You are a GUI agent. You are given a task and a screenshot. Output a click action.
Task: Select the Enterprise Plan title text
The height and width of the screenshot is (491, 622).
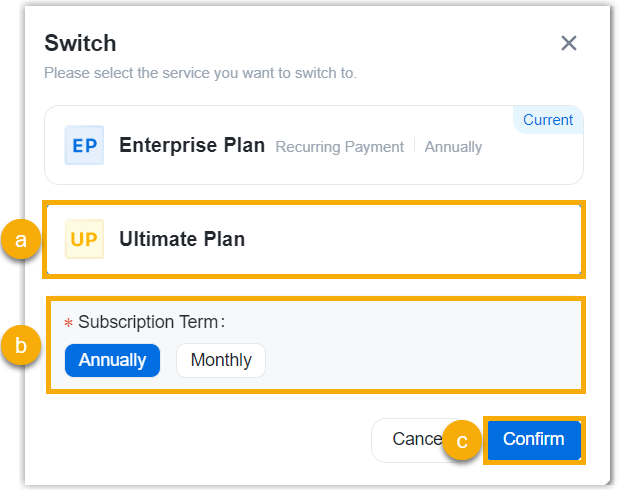point(192,145)
